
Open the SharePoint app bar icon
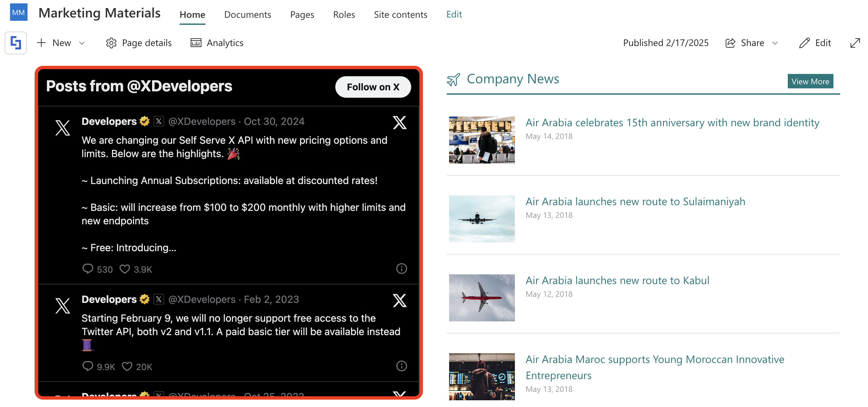click(x=16, y=43)
